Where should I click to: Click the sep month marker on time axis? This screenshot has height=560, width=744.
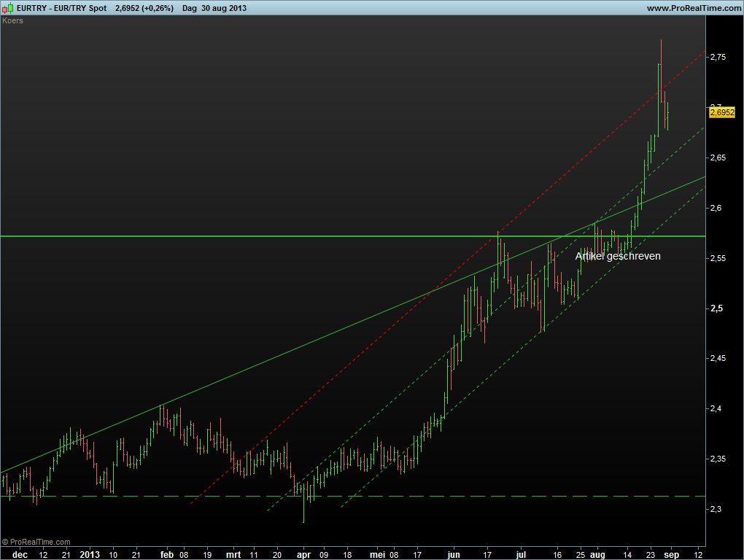(672, 554)
